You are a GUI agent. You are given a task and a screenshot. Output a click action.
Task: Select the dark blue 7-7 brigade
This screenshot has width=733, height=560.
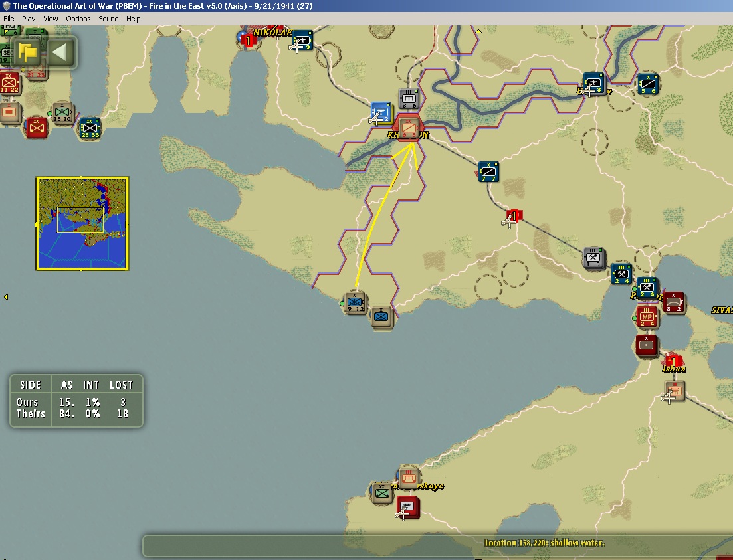(488, 172)
